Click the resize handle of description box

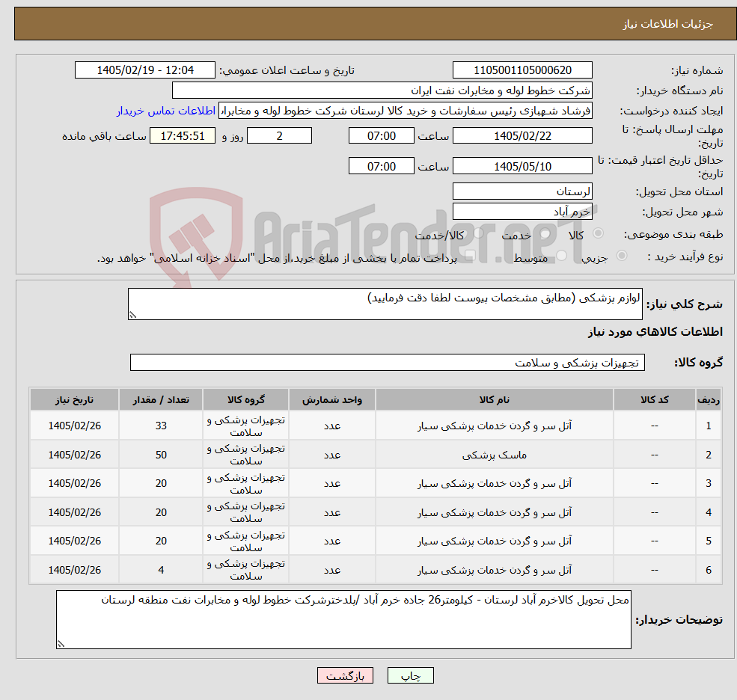[x=132, y=316]
